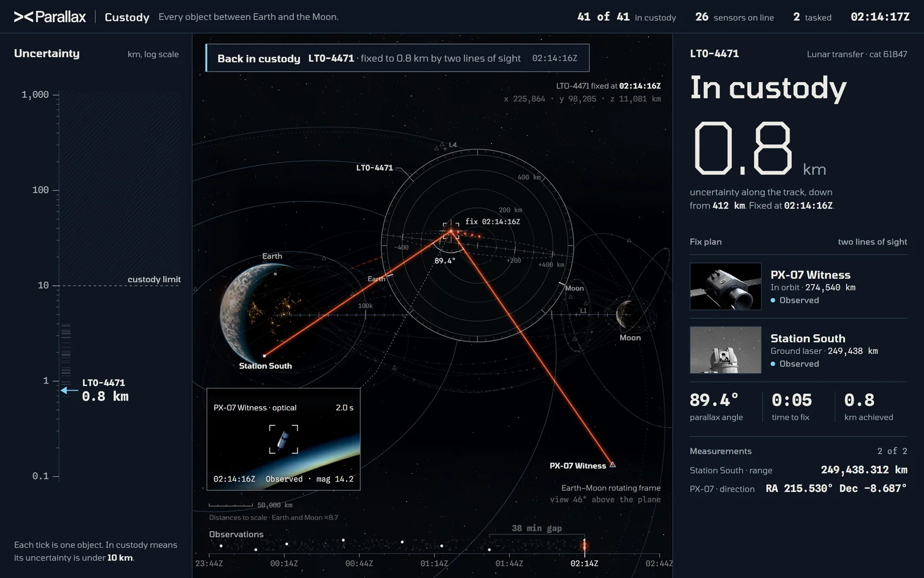924x578 pixels.
Task: Open the Custody section label in header
Action: (x=127, y=17)
